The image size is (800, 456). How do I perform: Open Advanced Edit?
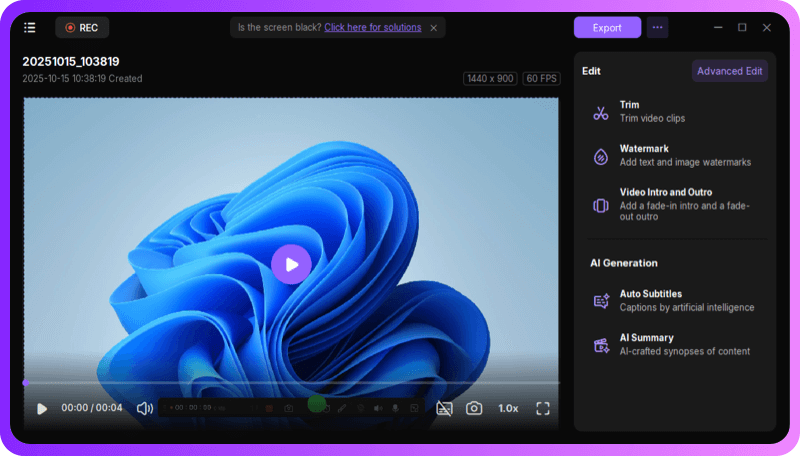tap(730, 71)
